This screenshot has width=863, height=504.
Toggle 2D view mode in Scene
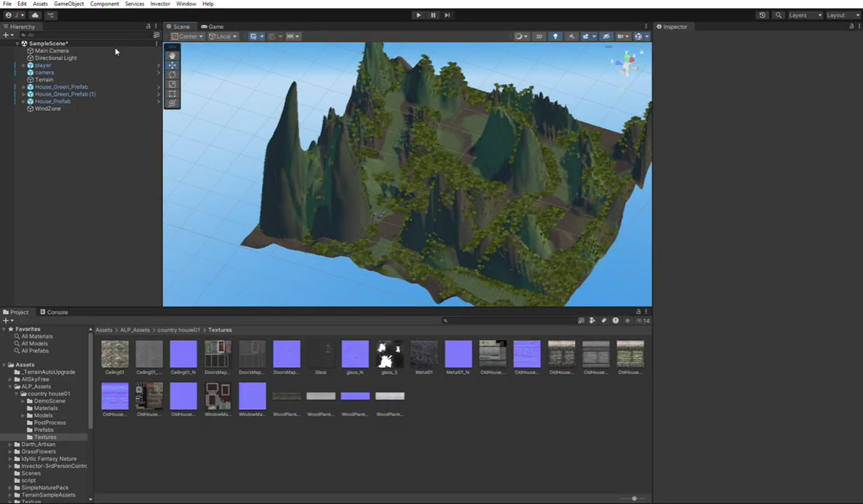point(539,37)
